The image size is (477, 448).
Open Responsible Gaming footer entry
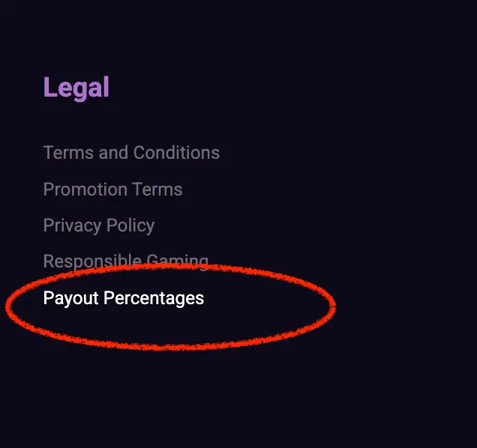(125, 261)
